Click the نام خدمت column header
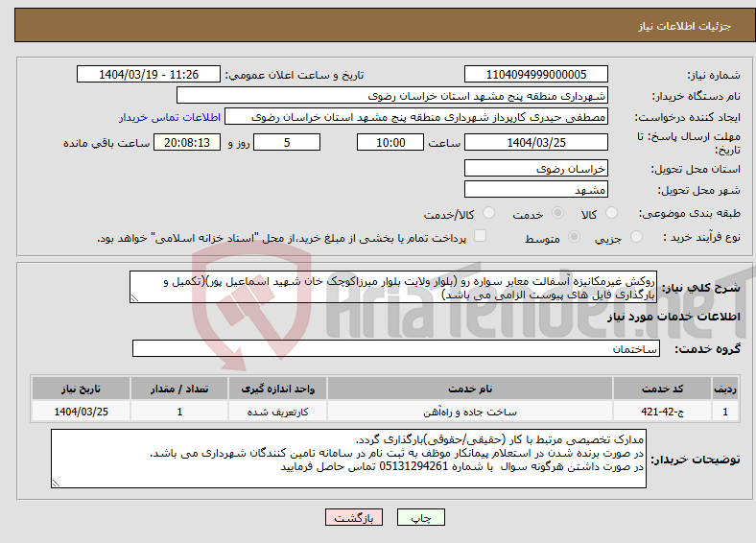 [469, 389]
